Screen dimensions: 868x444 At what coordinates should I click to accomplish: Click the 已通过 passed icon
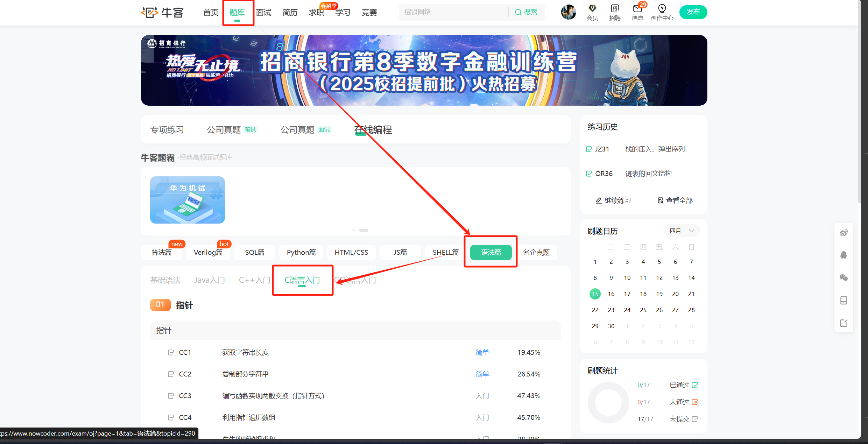point(695,385)
